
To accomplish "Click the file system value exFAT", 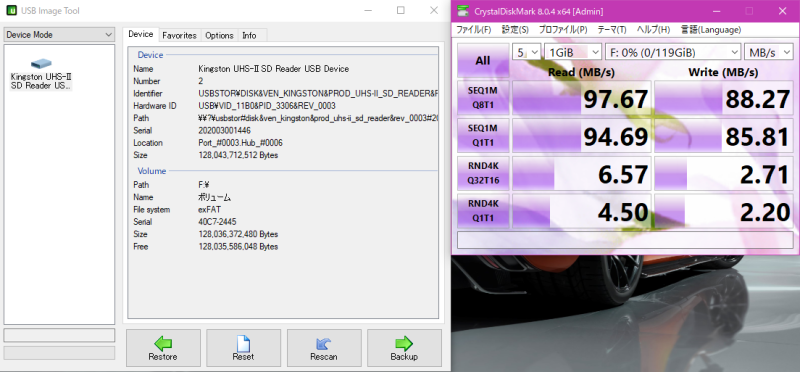I will 209,209.
